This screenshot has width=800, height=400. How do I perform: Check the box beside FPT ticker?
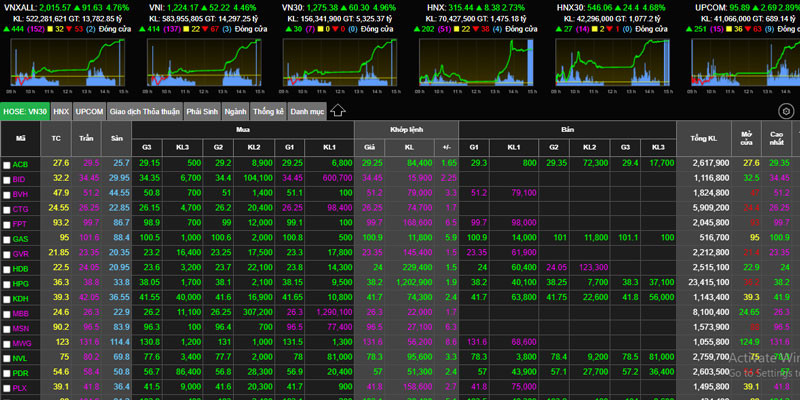click(x=7, y=223)
